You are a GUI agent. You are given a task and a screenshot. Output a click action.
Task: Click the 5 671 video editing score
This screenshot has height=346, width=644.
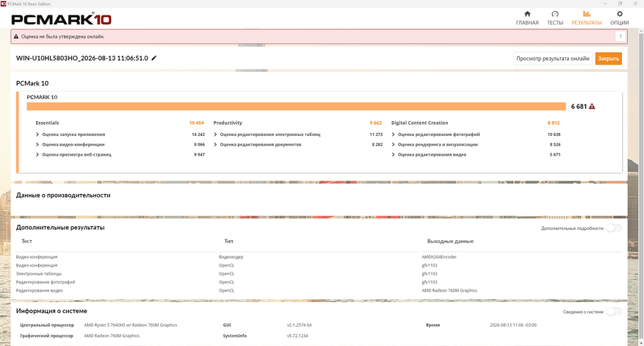[555, 154]
